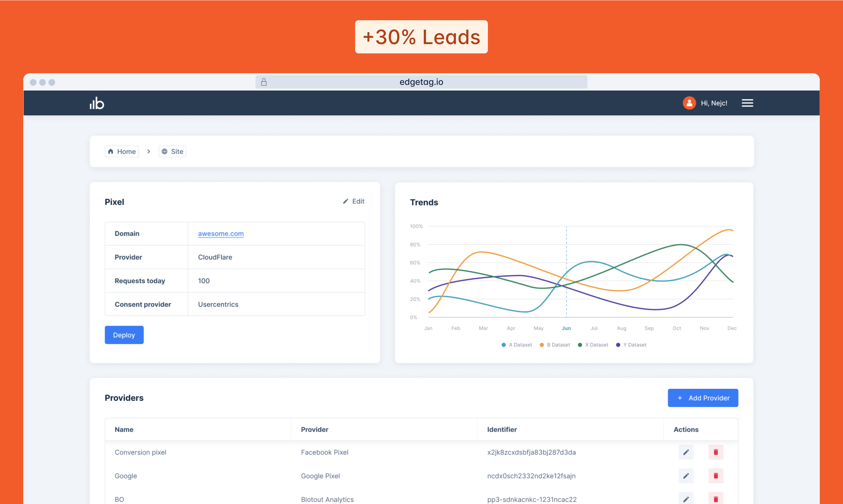The image size is (843, 504).
Task: Delete the Conversion pixel provider
Action: (716, 452)
